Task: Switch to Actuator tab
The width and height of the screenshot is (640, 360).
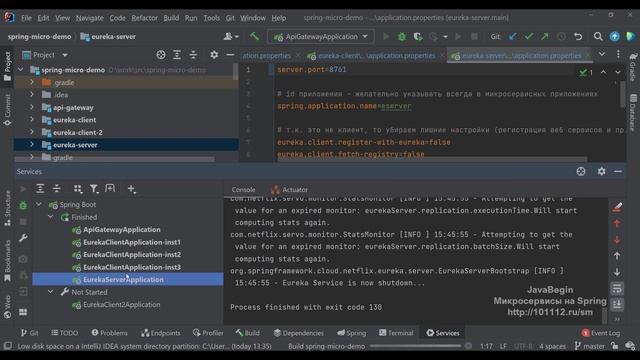Action: click(x=290, y=190)
